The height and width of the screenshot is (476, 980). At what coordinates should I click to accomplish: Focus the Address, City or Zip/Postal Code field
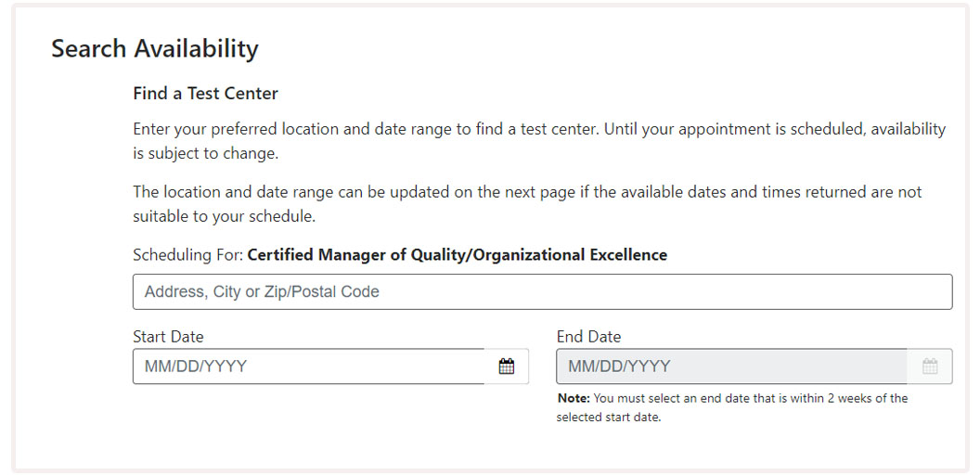click(x=543, y=291)
